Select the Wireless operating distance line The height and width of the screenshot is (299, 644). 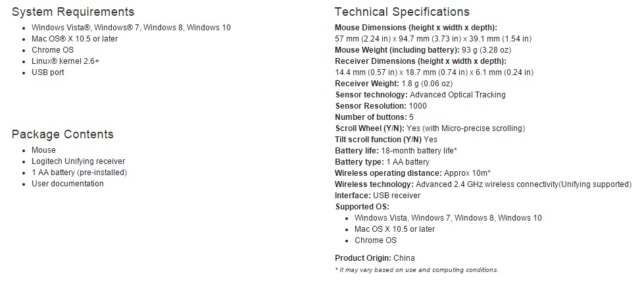click(411, 173)
